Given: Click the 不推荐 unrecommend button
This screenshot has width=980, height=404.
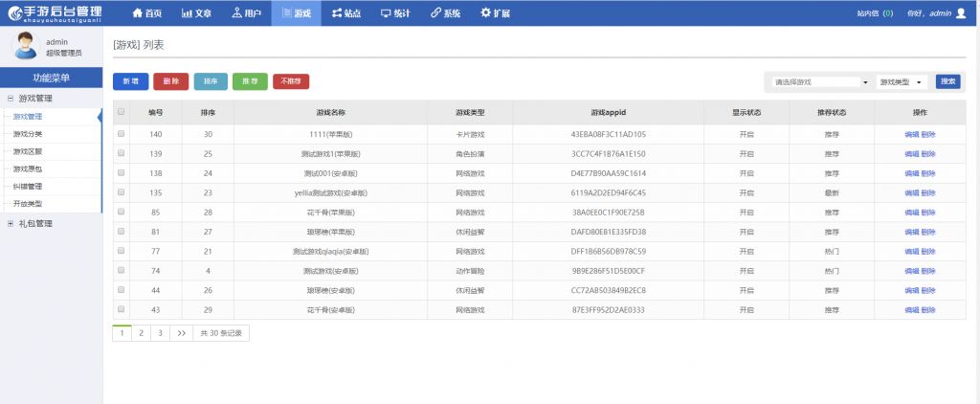Looking at the screenshot, I should (291, 81).
